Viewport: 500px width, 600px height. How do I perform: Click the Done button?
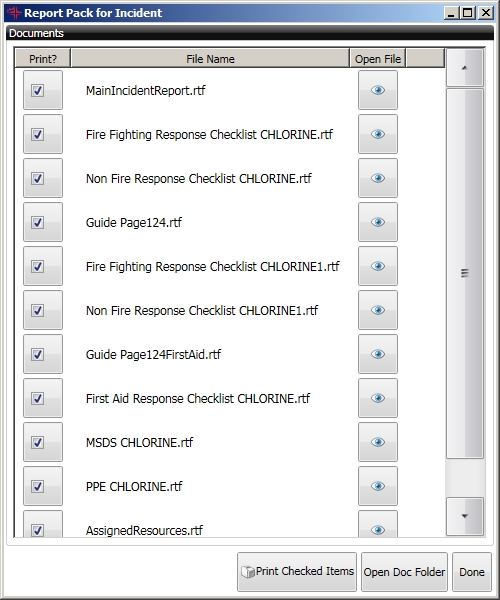(472, 572)
